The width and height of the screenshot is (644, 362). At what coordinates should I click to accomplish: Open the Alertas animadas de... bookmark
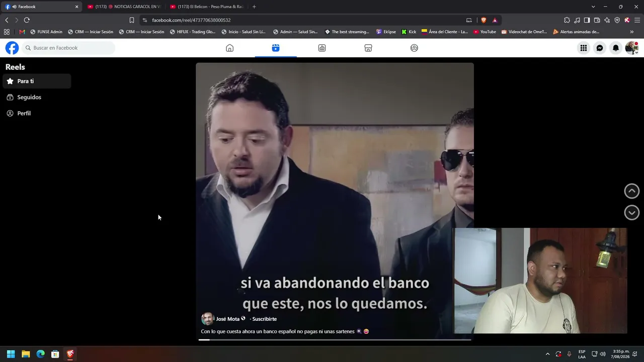pos(576,32)
